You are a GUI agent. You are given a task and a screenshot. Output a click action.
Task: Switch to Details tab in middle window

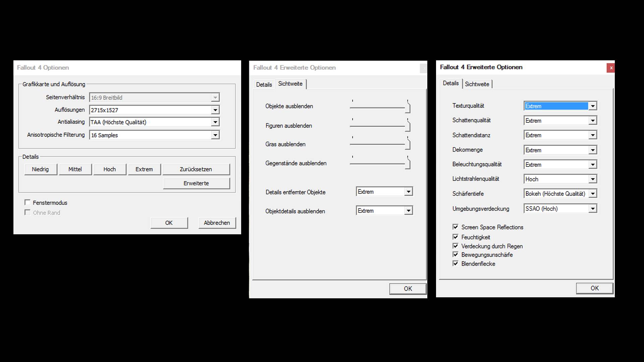click(264, 84)
